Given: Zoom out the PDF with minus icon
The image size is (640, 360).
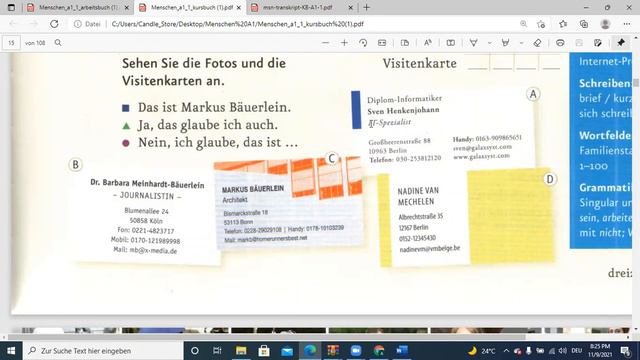Looking at the screenshot, I should point(325,43).
